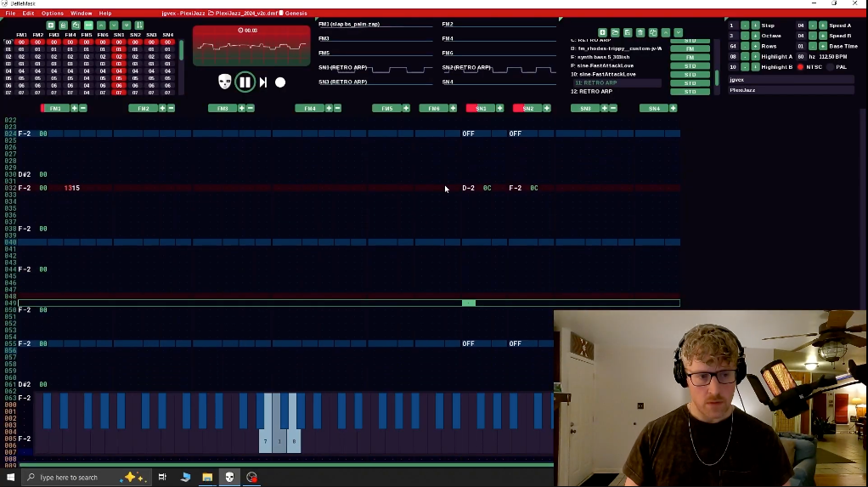This screenshot has height=487, width=868.
Task: Click the skull mask icon beside pause
Action: [224, 82]
